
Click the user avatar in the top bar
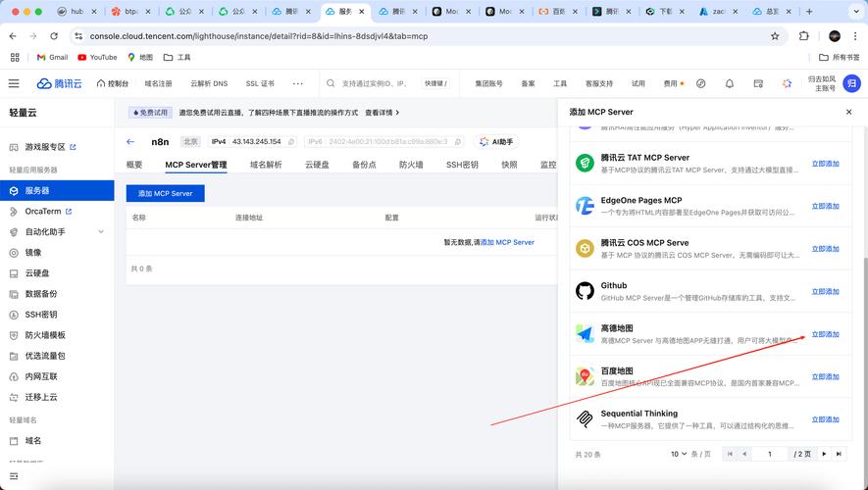851,83
